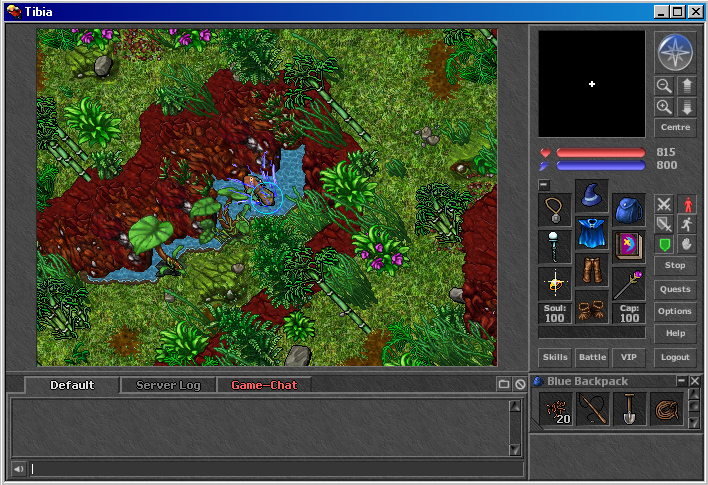
Task: Move minimap up one floor
Action: [x=686, y=86]
